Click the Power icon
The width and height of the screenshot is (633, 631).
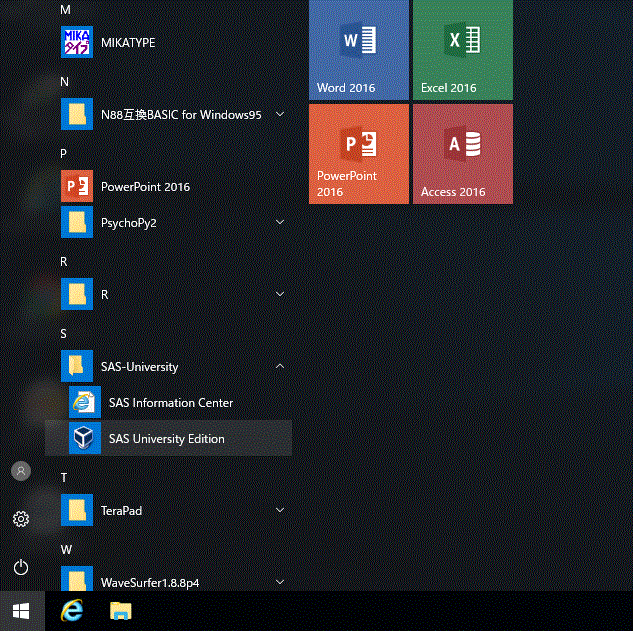(21, 567)
